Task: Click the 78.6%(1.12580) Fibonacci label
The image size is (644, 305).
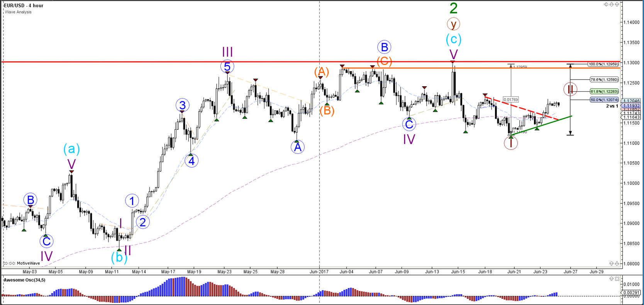Action: click(x=604, y=80)
